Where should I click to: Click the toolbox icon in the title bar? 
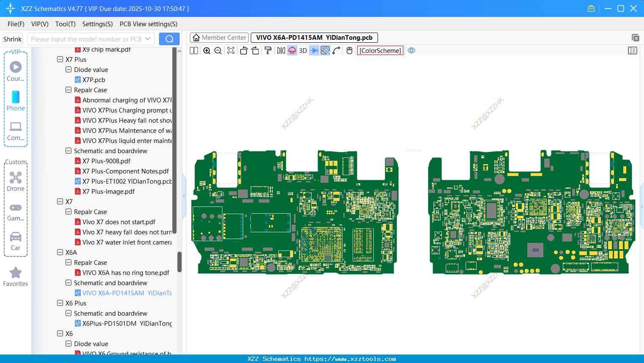click(x=591, y=8)
